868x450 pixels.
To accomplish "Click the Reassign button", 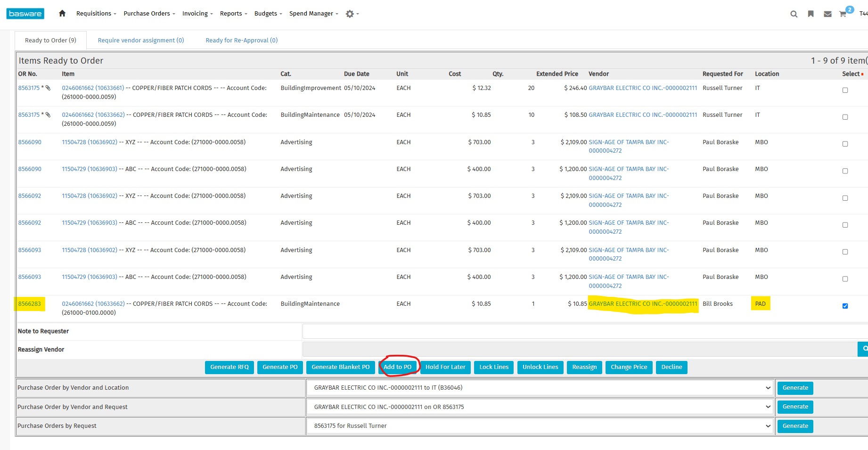I will pyautogui.click(x=584, y=367).
